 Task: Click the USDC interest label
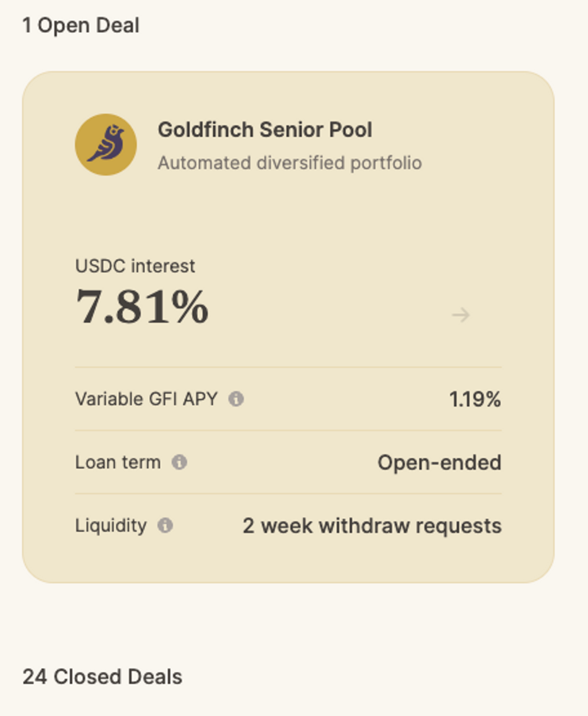(x=135, y=266)
